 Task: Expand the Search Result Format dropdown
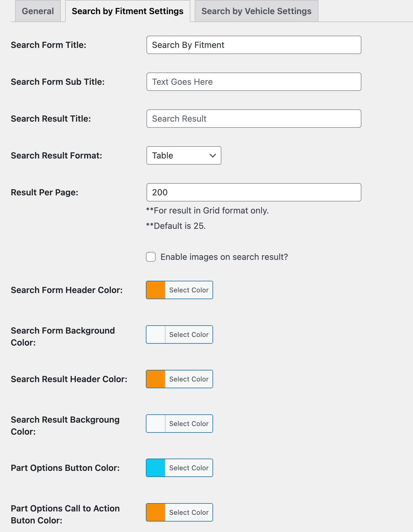click(184, 155)
